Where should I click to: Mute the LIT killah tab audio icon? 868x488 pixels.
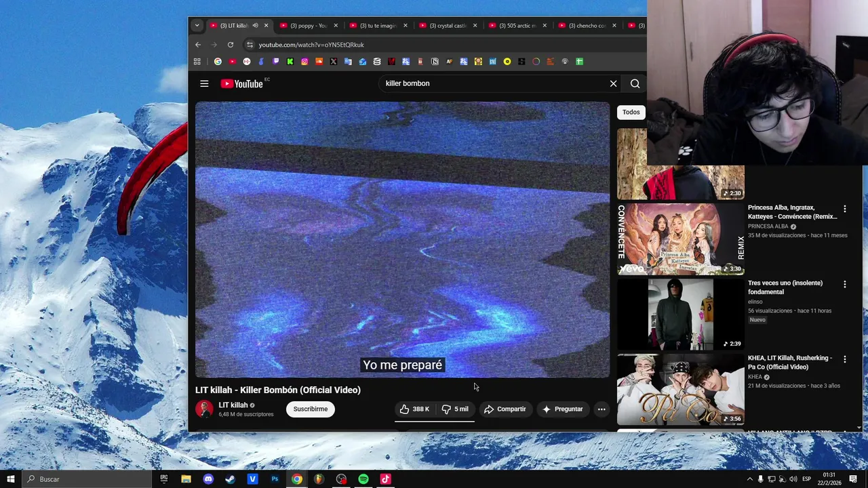tap(255, 26)
